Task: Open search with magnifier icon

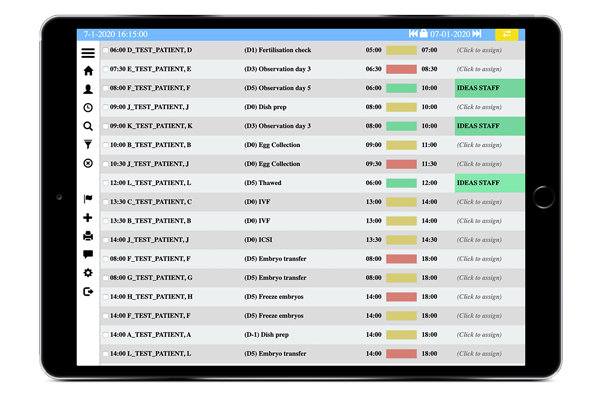Action: 88,126
